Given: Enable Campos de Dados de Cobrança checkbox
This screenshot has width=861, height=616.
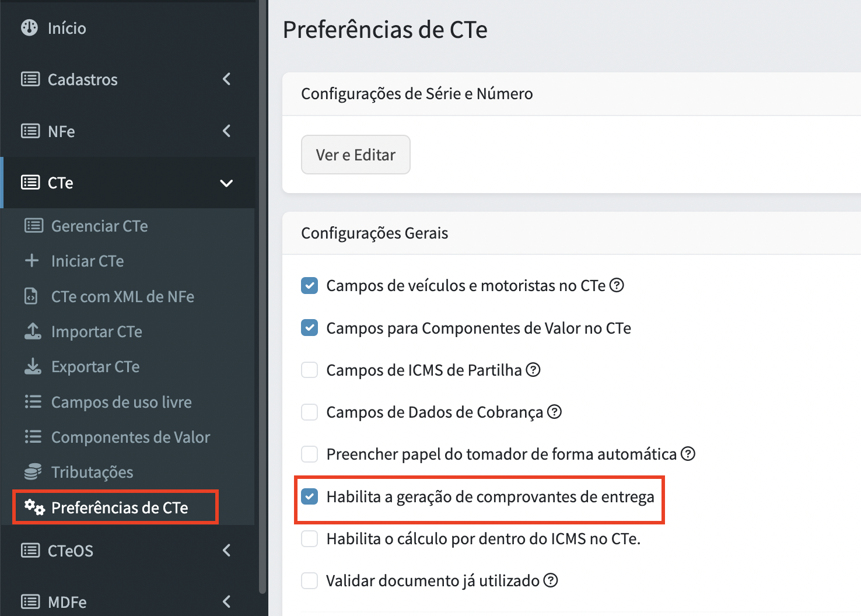Looking at the screenshot, I should 310,412.
